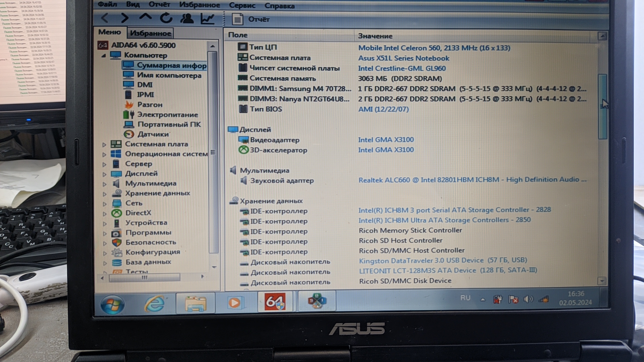
Task: Expand the Операционная система tree node
Action: [x=104, y=154]
